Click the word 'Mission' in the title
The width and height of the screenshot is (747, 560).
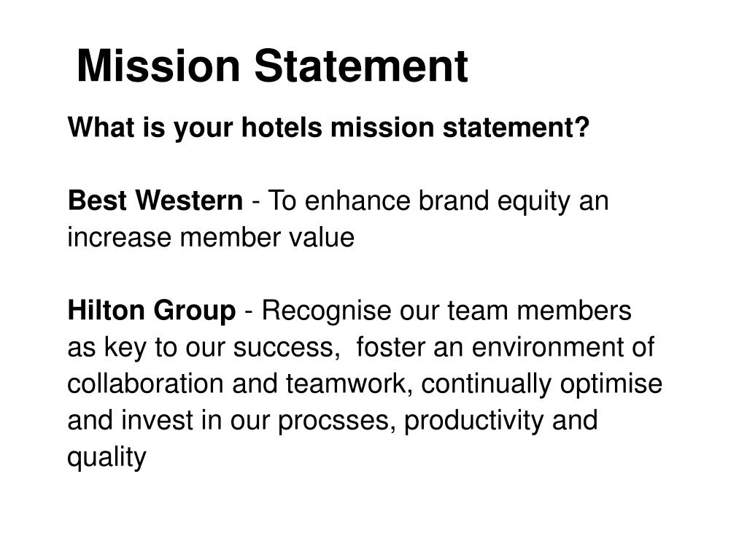(158, 66)
